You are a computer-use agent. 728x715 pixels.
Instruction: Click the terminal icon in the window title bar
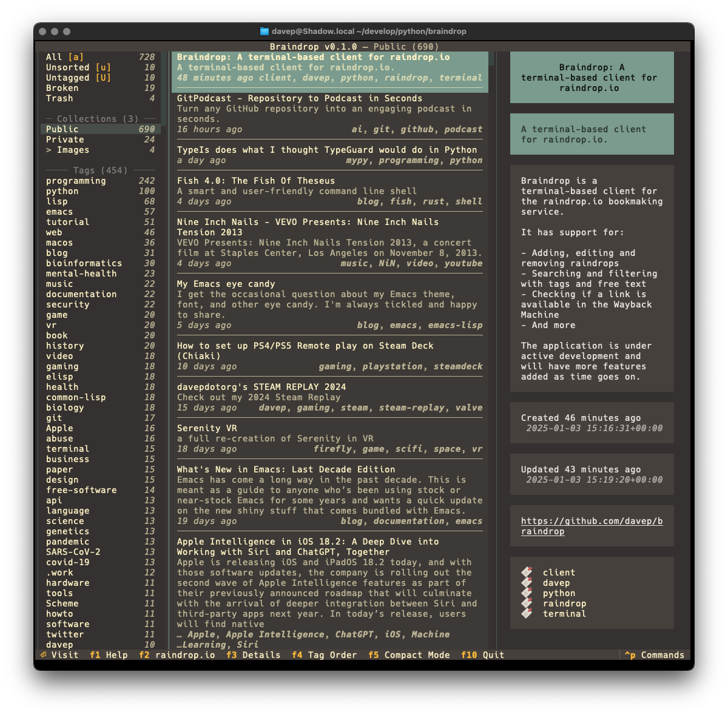(x=265, y=31)
